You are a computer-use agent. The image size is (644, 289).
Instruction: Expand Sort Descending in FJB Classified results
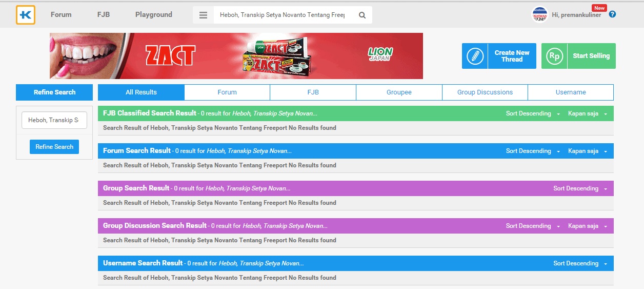pos(533,113)
